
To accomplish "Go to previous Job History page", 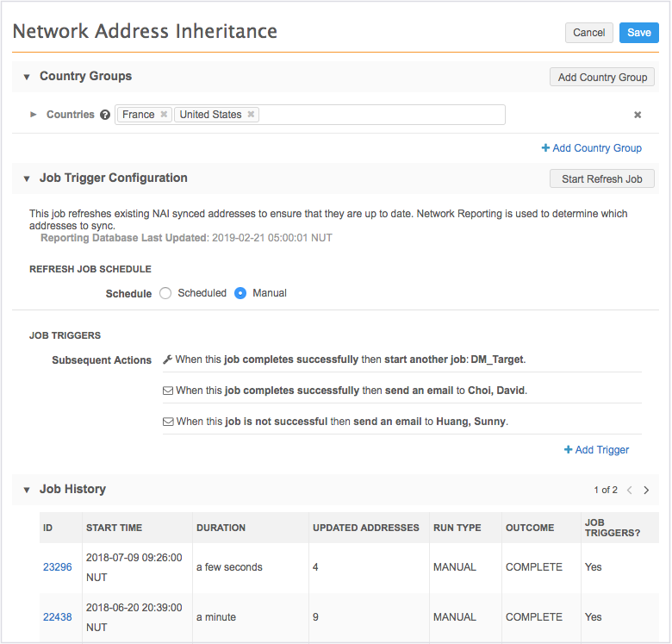I will click(x=629, y=490).
